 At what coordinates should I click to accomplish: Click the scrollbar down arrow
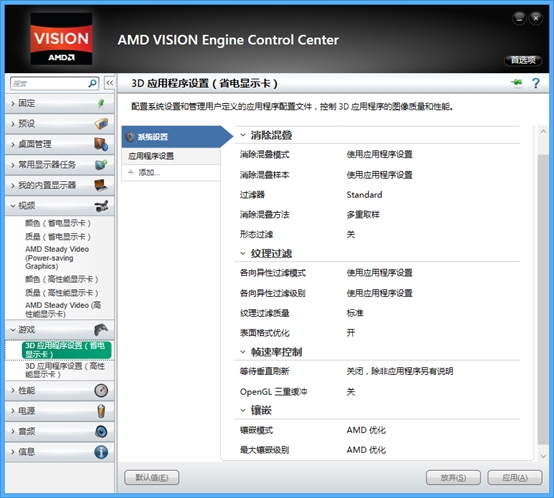pos(543,456)
